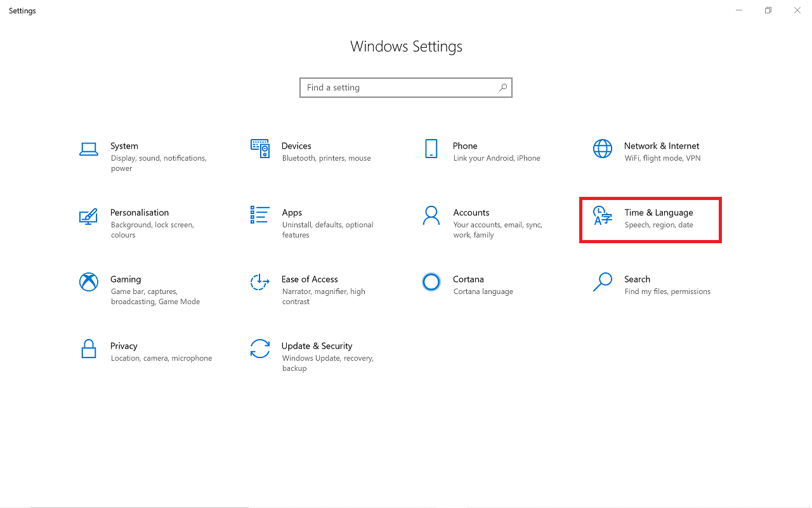Open Network & Internet globe icon
The image size is (812, 508).
coord(603,149)
